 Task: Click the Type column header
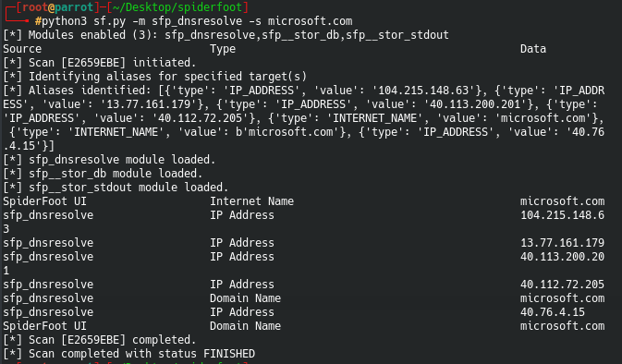tap(223, 49)
